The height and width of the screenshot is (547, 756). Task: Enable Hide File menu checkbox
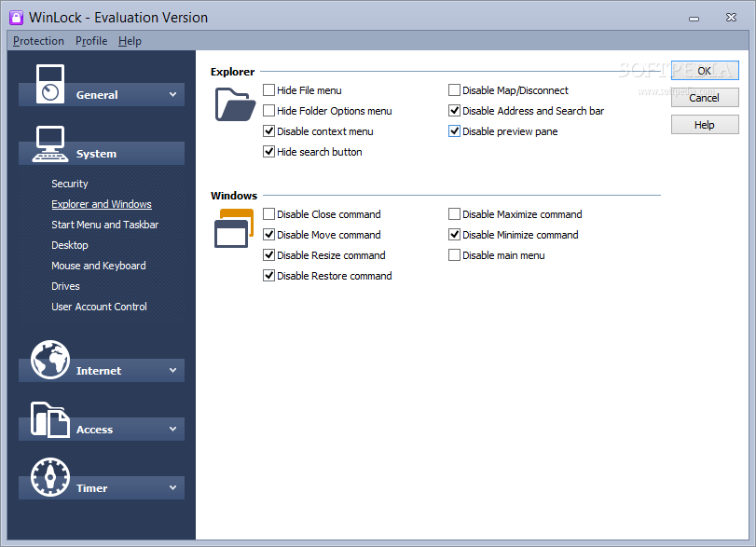click(x=268, y=90)
